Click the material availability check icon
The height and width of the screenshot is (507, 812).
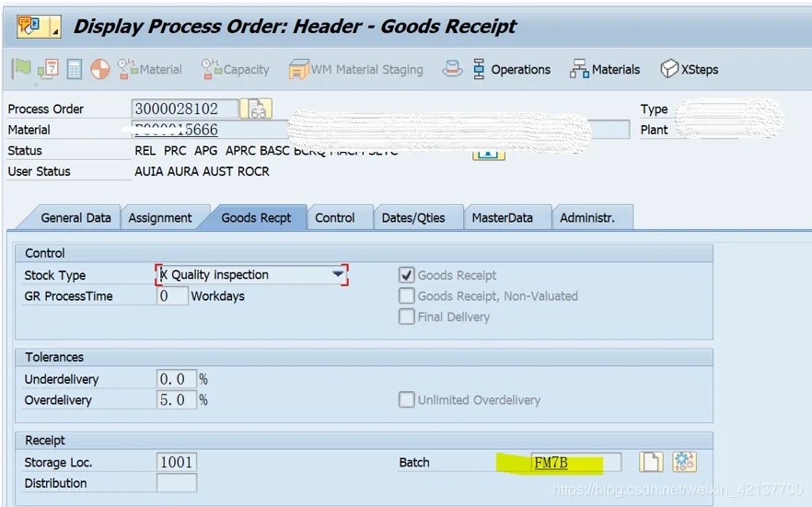pos(48,69)
